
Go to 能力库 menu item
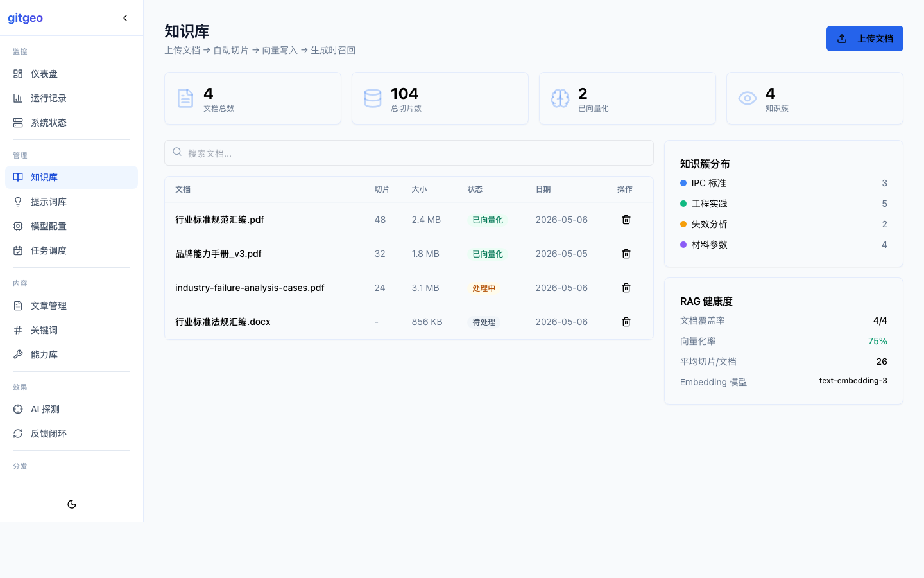[71, 355]
